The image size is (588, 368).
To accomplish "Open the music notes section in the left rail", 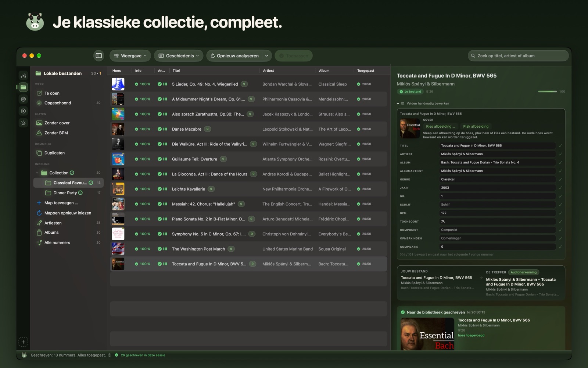I will [23, 75].
